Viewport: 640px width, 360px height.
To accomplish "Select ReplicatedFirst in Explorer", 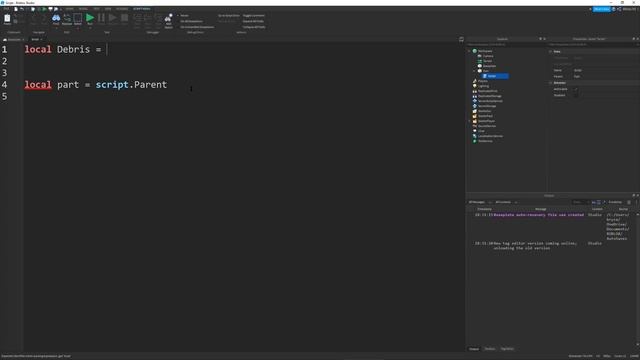I will pos(487,91).
